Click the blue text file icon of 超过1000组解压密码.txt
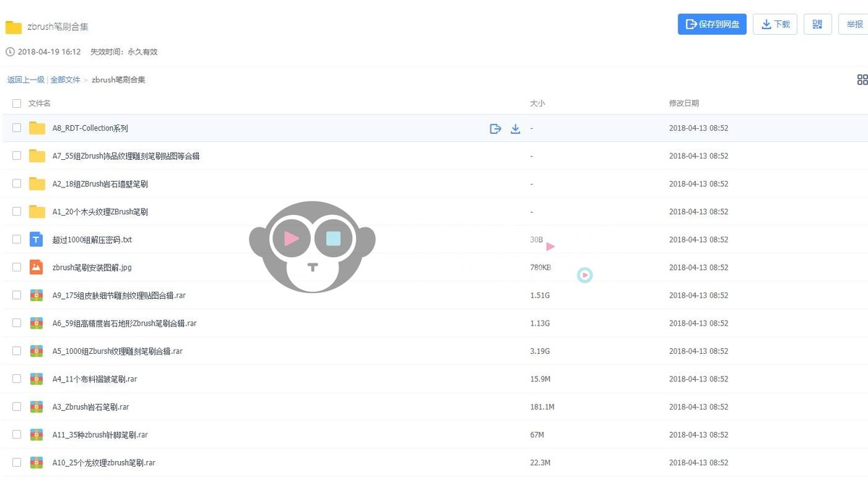Viewport: 868px width, 495px height. 36,240
